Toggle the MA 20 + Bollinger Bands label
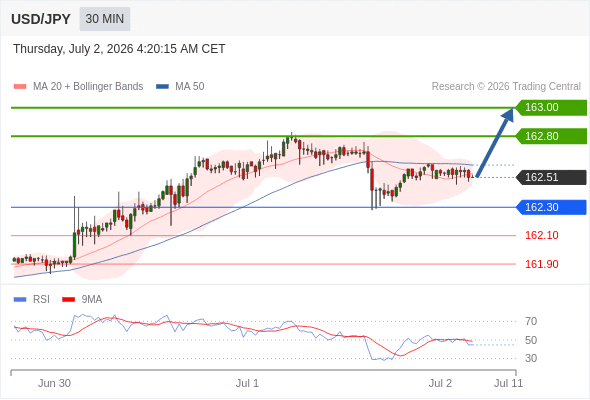590x400 pixels. [x=88, y=87]
